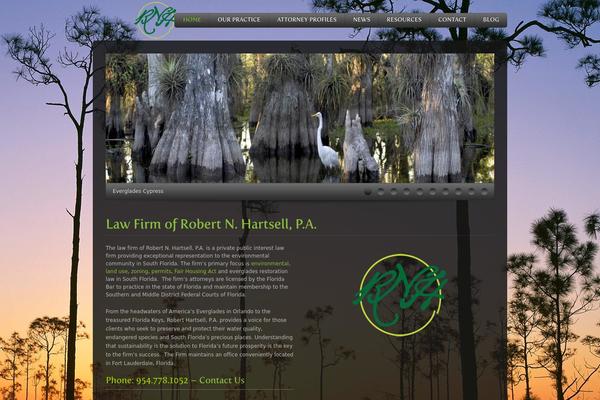Follow the green "environmental" link in the paragraph
Image resolution: width=600 pixels, height=400 pixels.
click(270, 263)
